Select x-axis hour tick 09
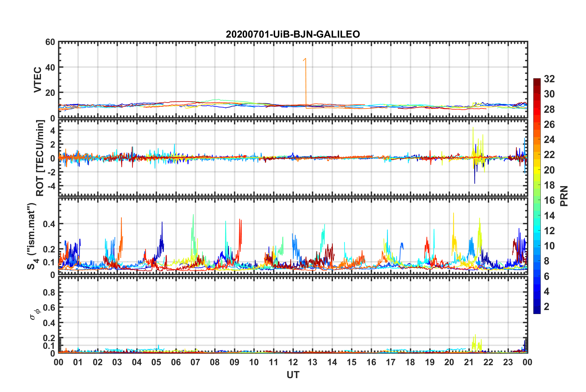 pyautogui.click(x=234, y=362)
